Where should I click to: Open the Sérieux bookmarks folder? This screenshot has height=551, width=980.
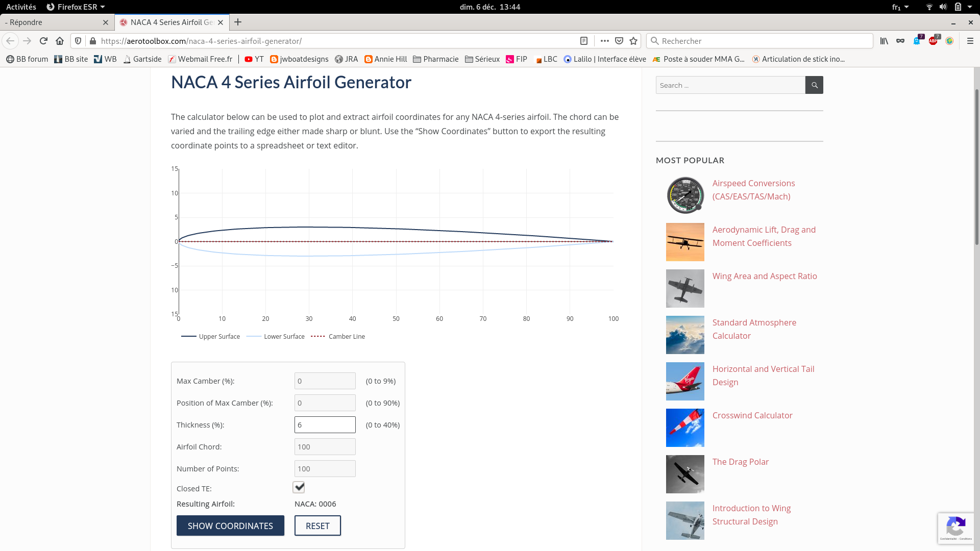click(482, 59)
